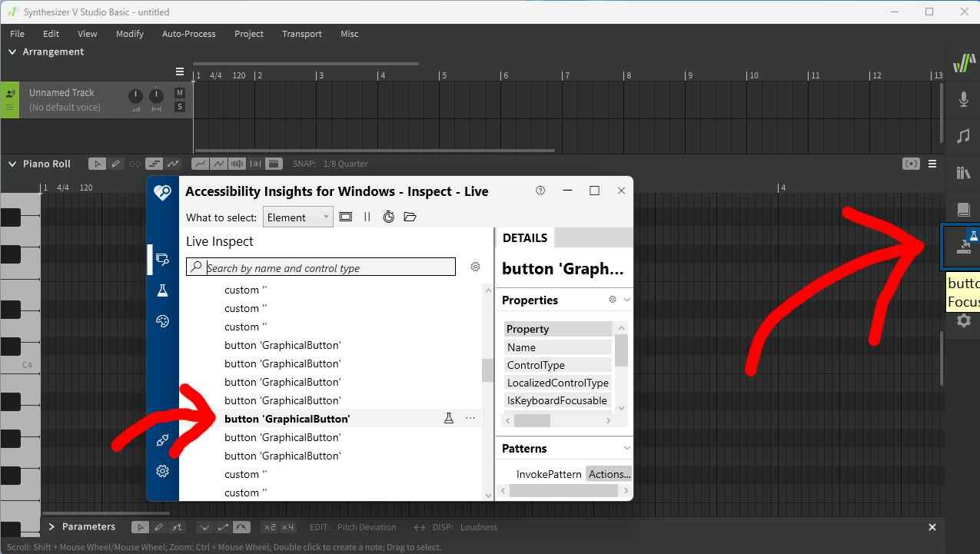Viewport: 980px width, 554px height.
Task: Open the Project menu
Action: [x=249, y=34]
